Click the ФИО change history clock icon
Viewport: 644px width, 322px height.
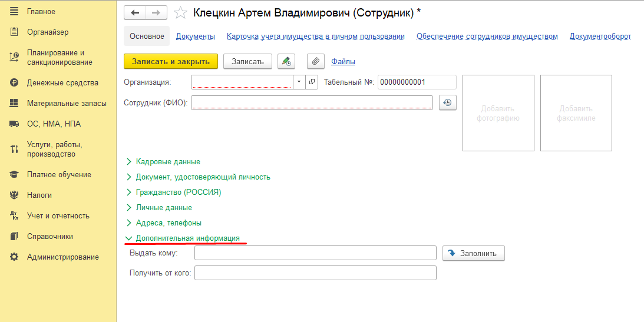448,102
